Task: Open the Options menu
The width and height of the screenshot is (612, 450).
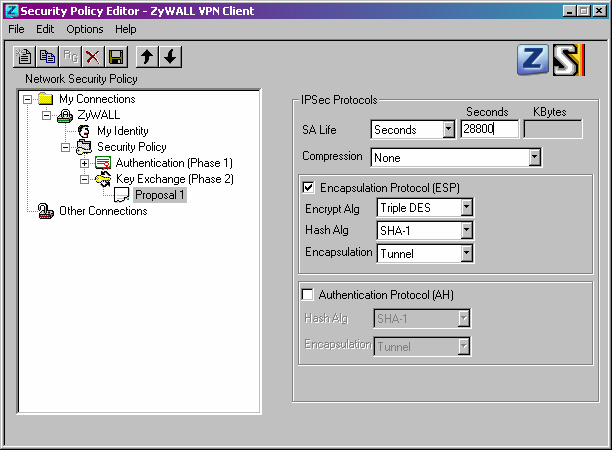Action: (x=85, y=29)
